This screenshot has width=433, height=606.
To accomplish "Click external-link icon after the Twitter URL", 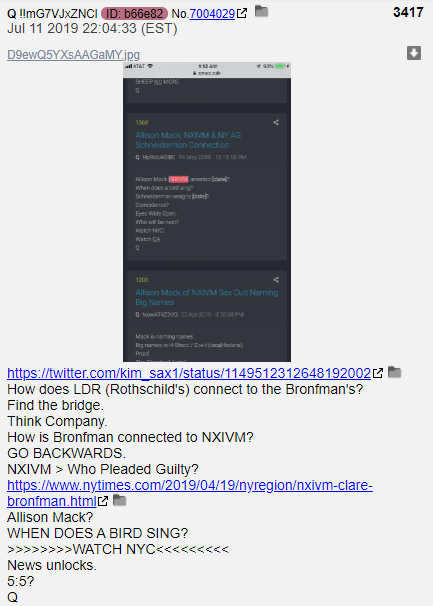I will tap(378, 373).
